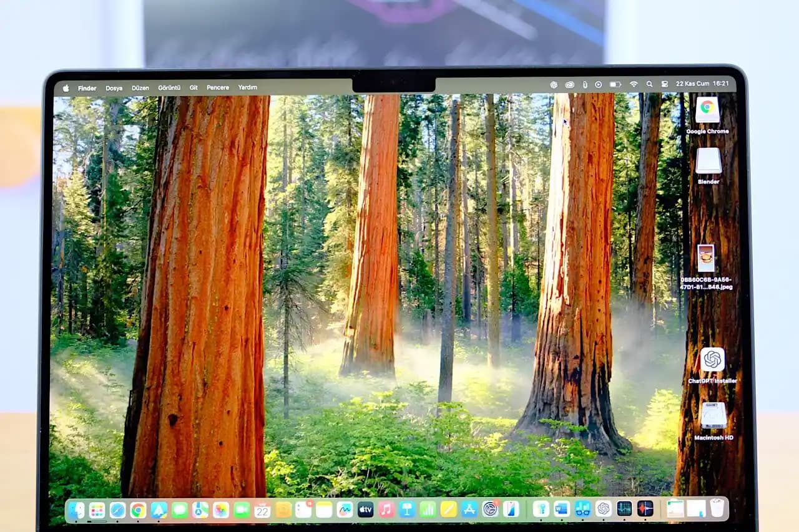Screen dimensions: 799x532
Task: Open the Trash in the dock
Action: tap(717, 508)
